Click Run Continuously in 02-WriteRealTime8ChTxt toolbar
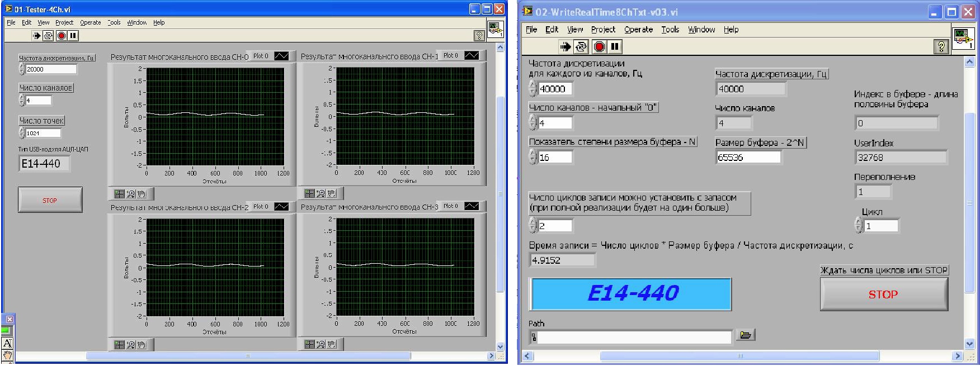The image size is (980, 366). pos(582,46)
